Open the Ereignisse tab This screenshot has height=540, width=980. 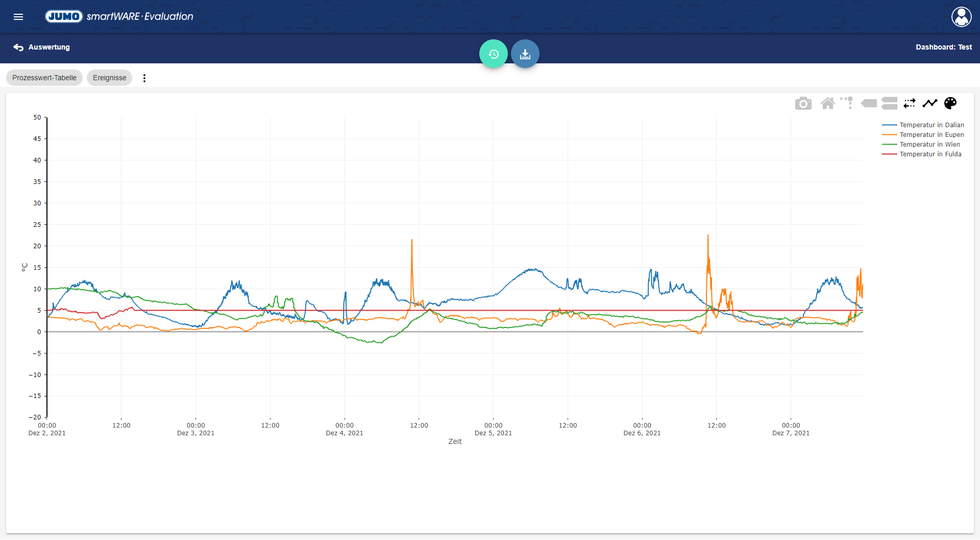click(x=109, y=78)
